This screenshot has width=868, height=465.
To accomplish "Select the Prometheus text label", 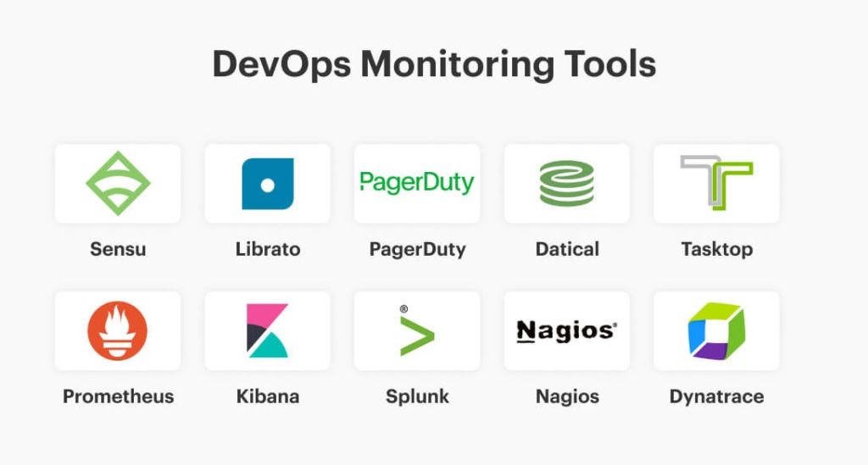I will pos(118,396).
